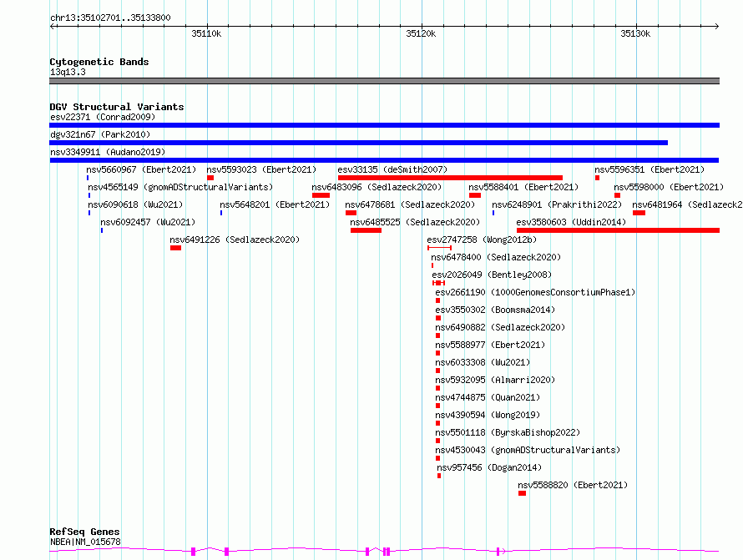
Task: Click esv2747258 (Wong2012b) label
Action: pyautogui.click(x=482, y=240)
